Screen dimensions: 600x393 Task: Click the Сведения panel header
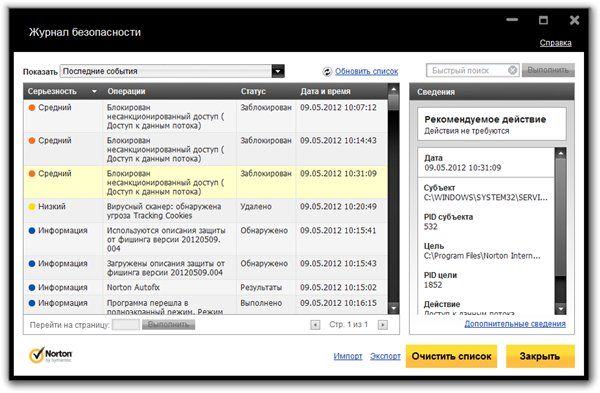pos(492,92)
